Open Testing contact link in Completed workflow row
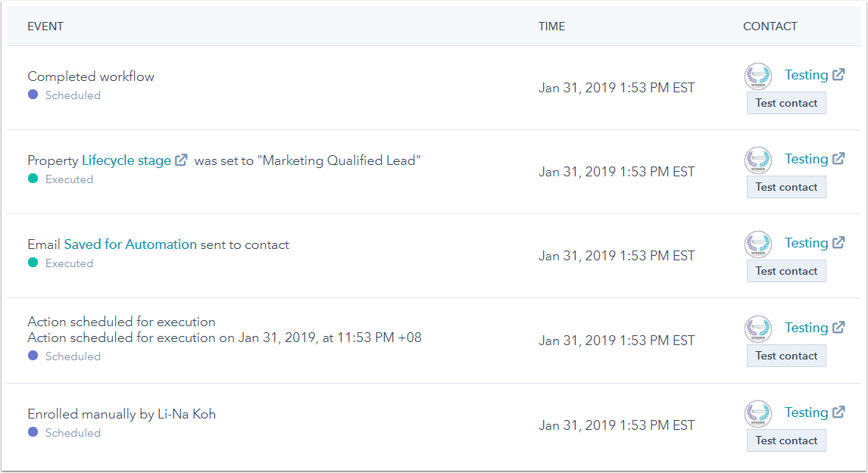The height and width of the screenshot is (473, 868). [806, 75]
